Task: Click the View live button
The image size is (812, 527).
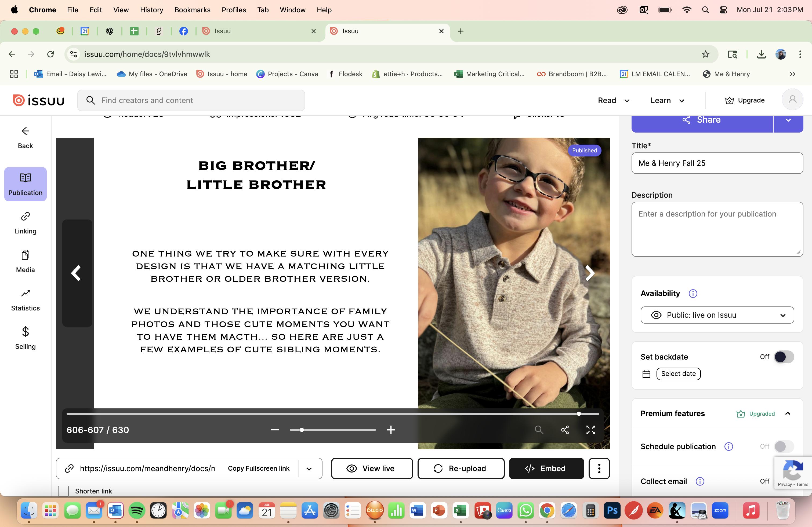Action: pyautogui.click(x=372, y=469)
